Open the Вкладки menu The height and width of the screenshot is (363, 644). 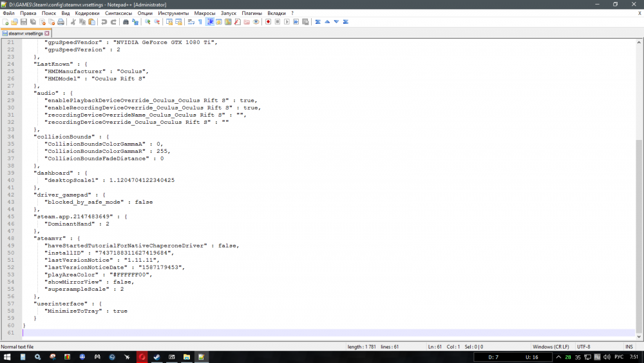[x=276, y=13]
